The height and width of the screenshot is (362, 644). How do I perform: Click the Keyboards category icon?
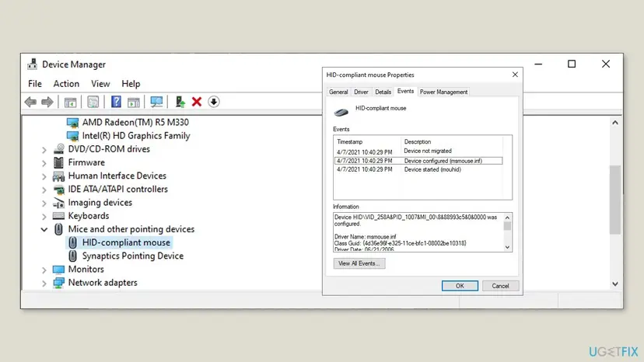coord(59,216)
